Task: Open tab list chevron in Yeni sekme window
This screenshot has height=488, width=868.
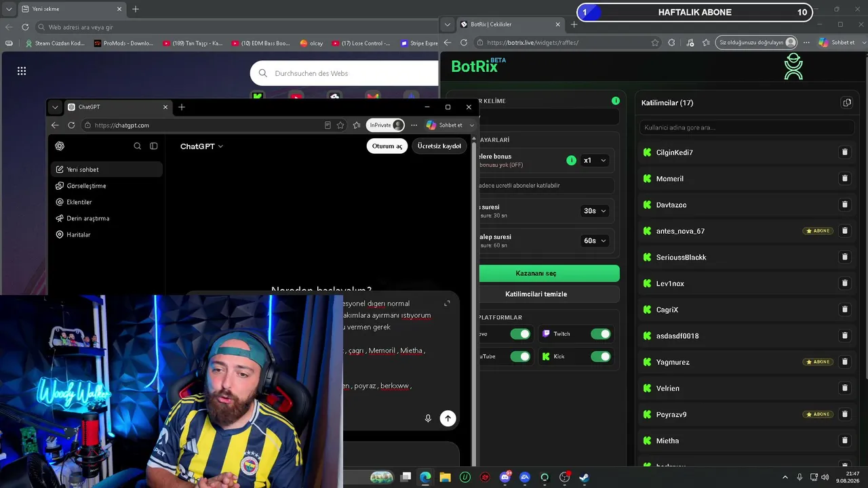Action: point(7,9)
